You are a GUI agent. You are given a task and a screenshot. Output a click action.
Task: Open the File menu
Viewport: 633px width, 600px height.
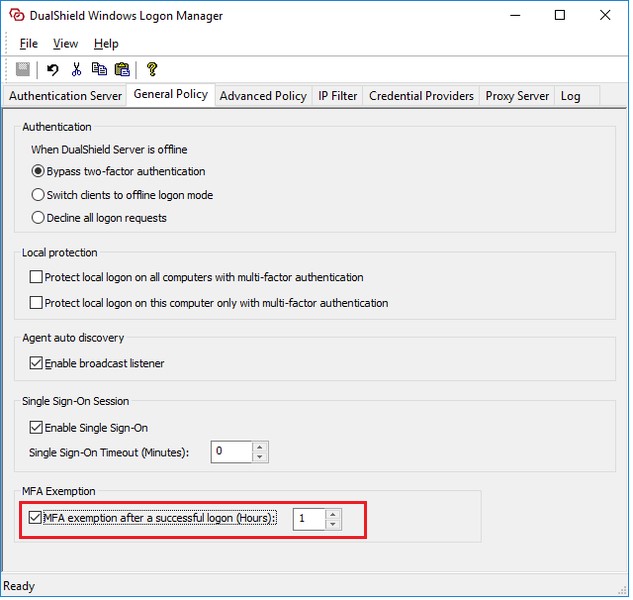click(29, 44)
